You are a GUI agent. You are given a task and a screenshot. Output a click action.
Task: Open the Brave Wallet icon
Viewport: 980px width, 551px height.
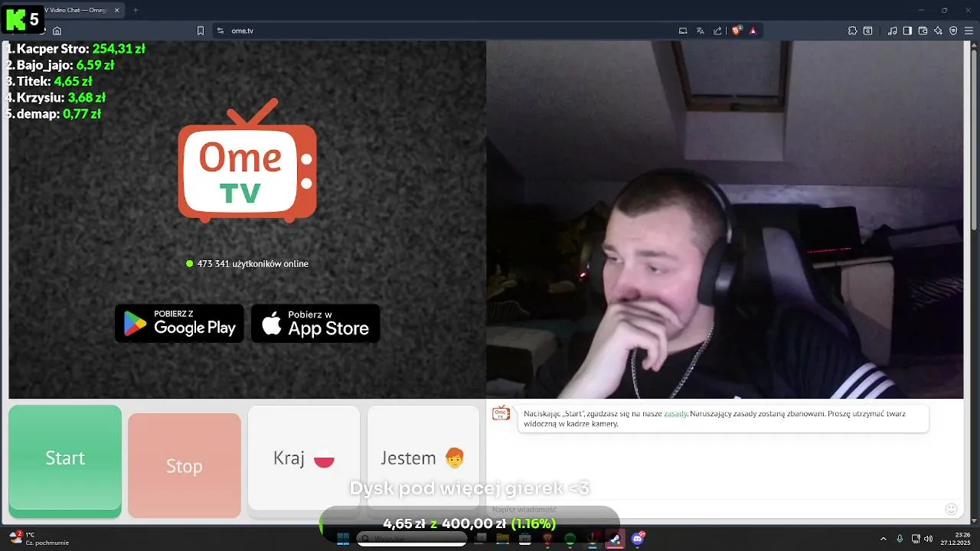click(x=923, y=31)
